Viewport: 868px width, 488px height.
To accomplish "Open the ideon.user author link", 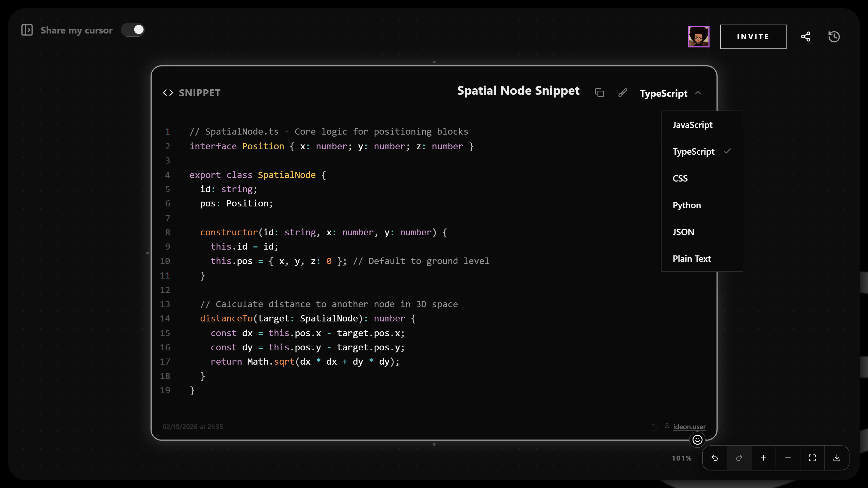I will (x=689, y=427).
